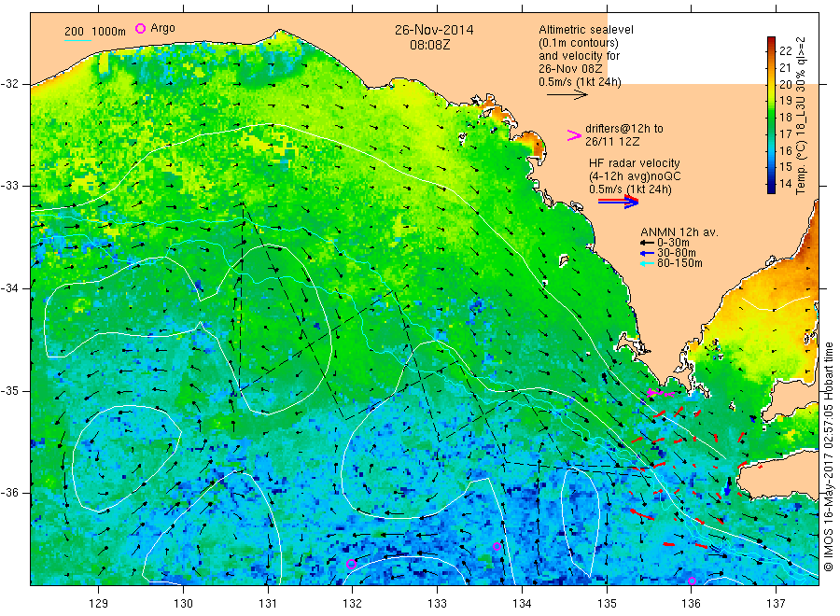Click the 'drifters@12h to' legend text

(624, 129)
